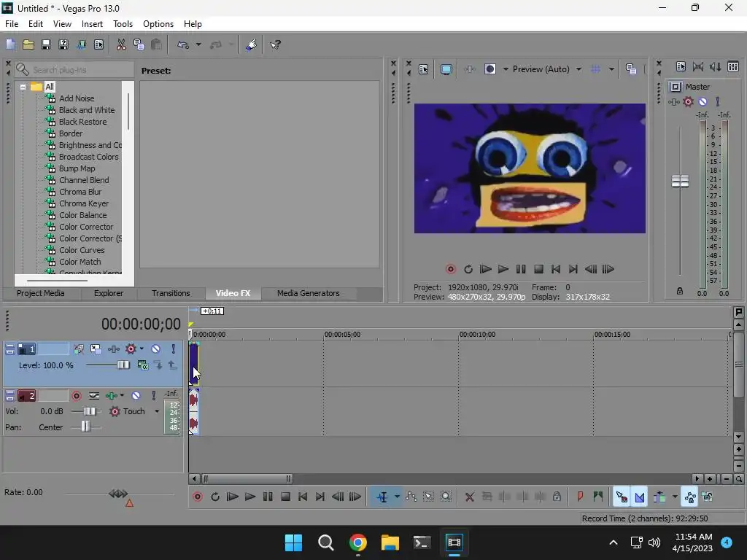
Task: Click Selection edit tool icon
Action: pos(428,497)
